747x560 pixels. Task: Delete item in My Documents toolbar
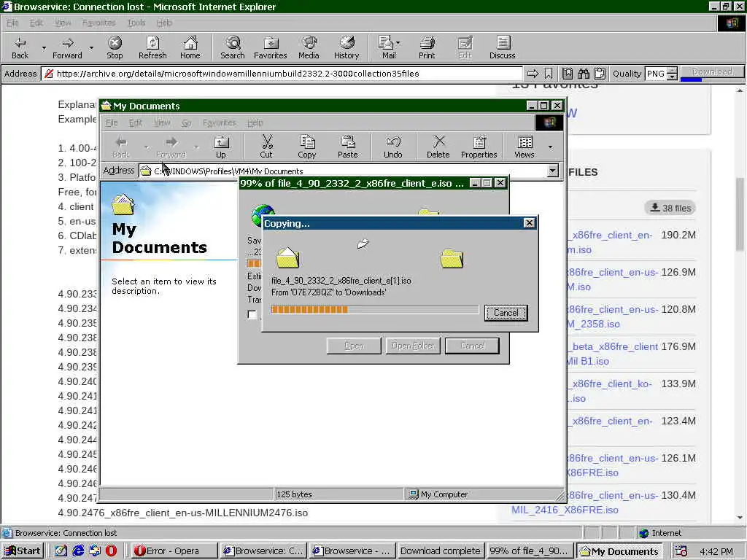pos(438,147)
